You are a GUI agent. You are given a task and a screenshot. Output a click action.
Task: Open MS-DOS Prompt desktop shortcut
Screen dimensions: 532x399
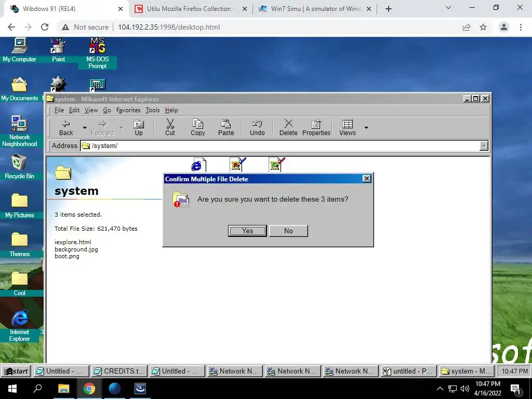pos(97,54)
